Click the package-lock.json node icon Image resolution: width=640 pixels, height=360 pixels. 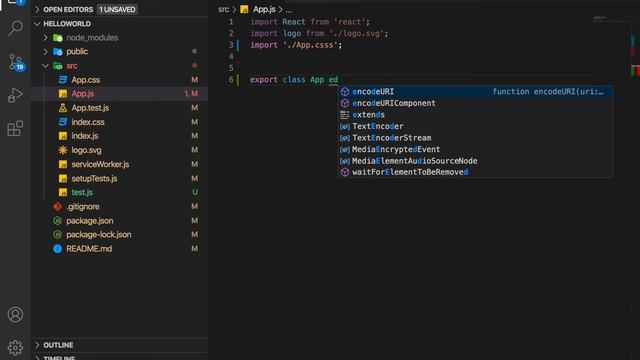58,234
